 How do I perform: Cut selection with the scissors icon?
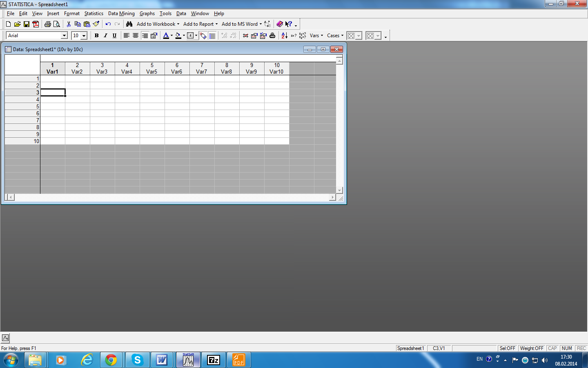69,24
